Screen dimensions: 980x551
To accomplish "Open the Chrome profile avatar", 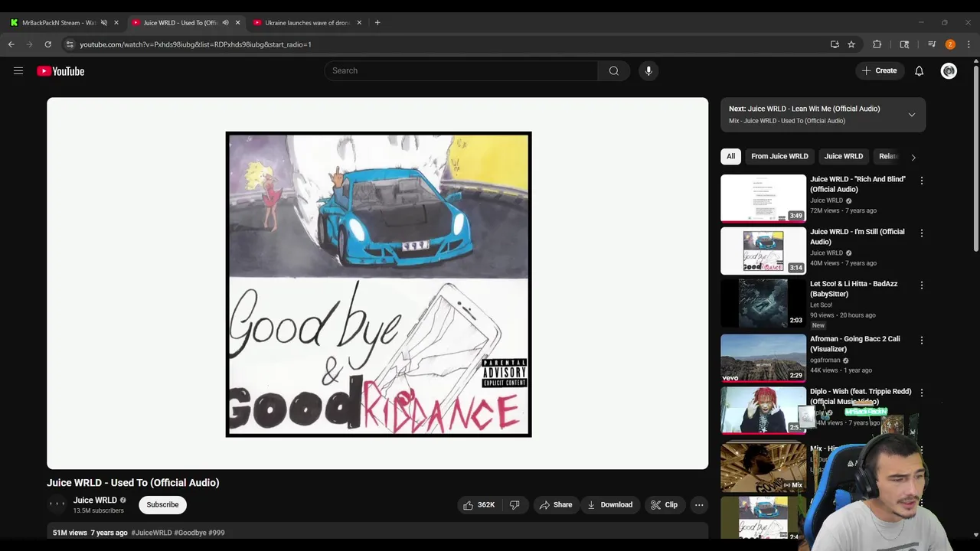I will point(950,44).
